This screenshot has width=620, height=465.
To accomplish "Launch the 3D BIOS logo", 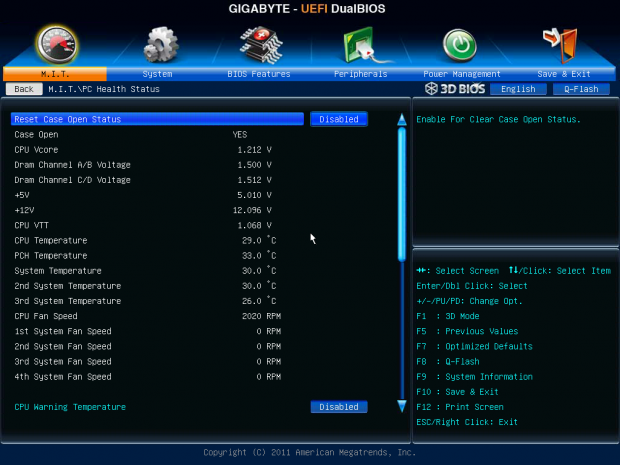I will [455, 89].
